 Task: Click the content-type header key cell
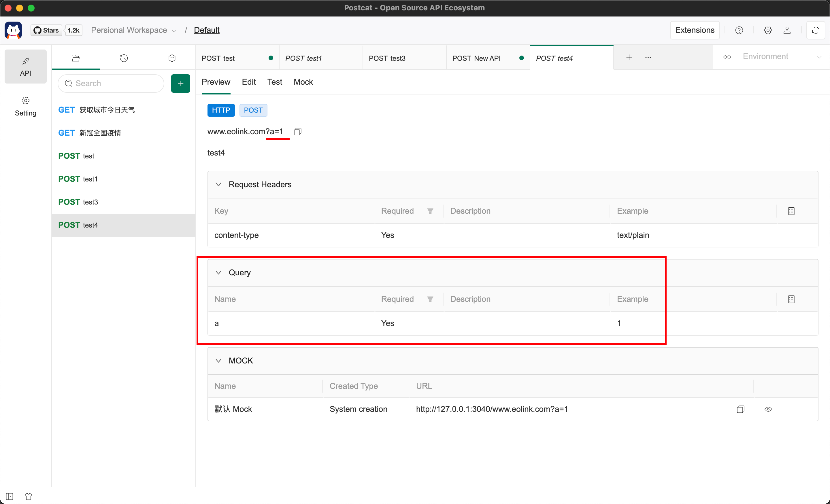pos(237,235)
